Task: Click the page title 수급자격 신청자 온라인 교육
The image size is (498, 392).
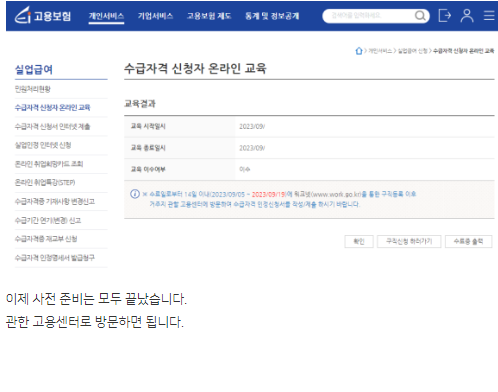Action: click(x=195, y=68)
